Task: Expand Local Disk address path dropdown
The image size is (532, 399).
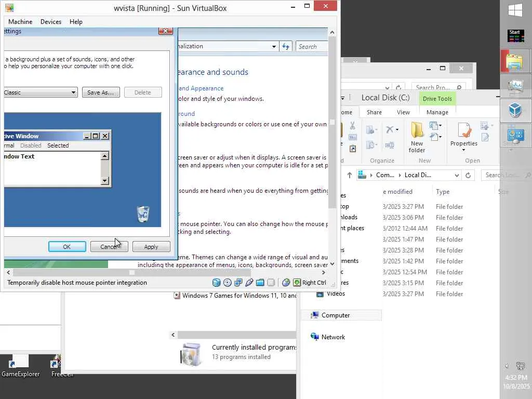Action: click(457, 176)
